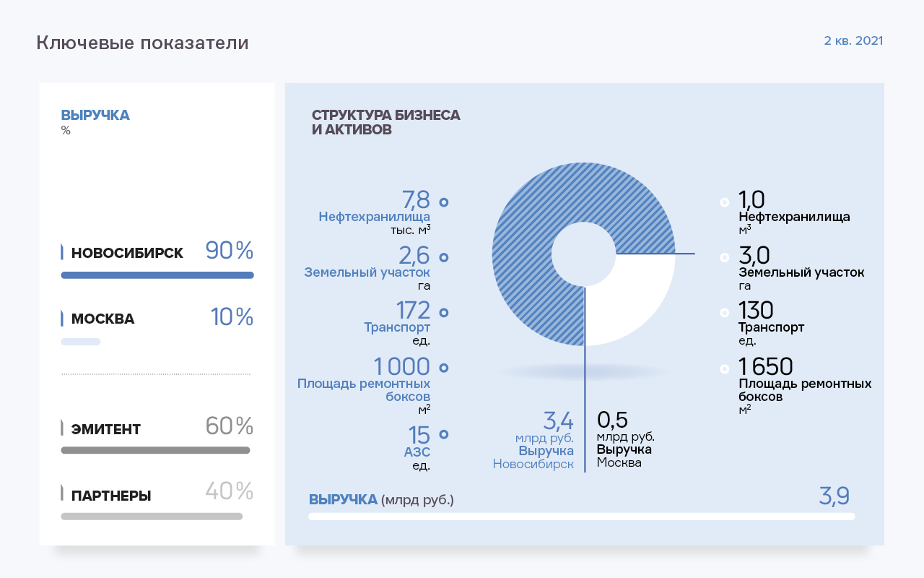Select the blue bullet beside 172 Транспорт
The width and height of the screenshot is (924, 578).
pyautogui.click(x=444, y=312)
